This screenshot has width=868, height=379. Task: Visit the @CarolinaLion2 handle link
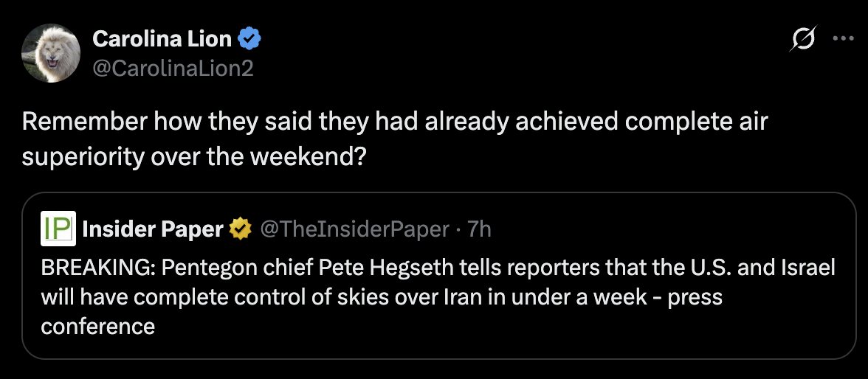click(173, 68)
